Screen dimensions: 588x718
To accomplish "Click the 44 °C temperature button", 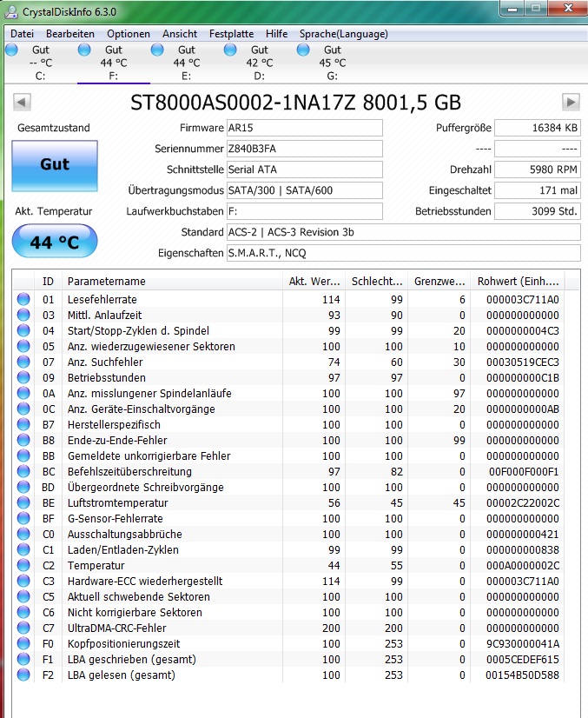I will pos(55,242).
